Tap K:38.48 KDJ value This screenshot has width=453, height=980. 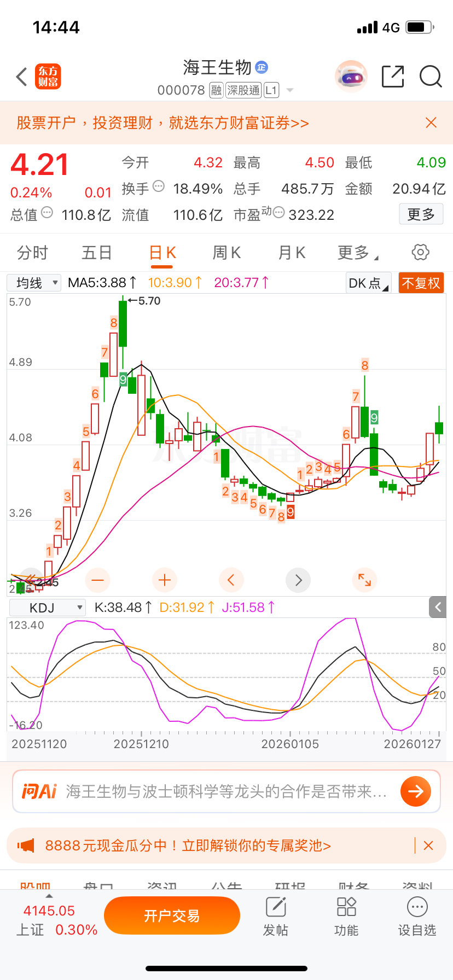123,608
